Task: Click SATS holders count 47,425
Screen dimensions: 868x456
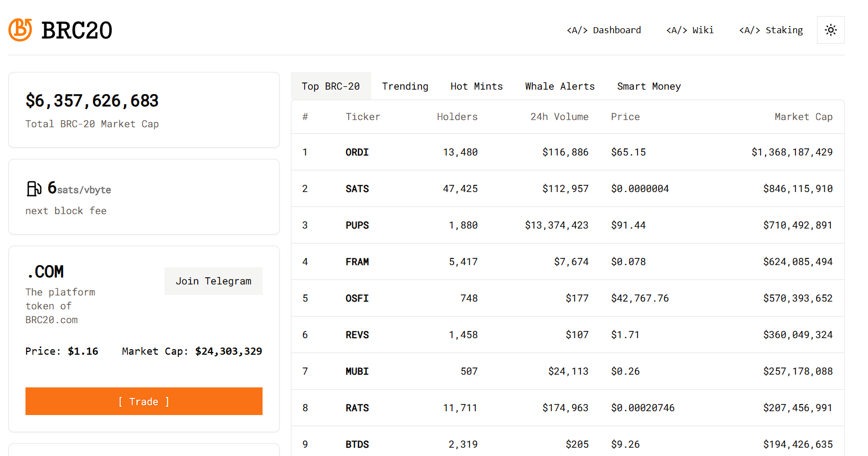Action: click(x=460, y=189)
